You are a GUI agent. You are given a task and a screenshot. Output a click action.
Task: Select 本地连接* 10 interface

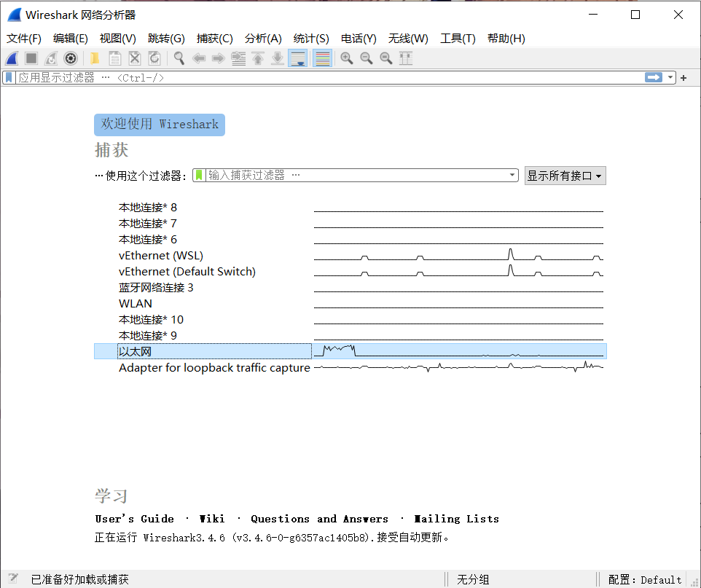(350, 320)
